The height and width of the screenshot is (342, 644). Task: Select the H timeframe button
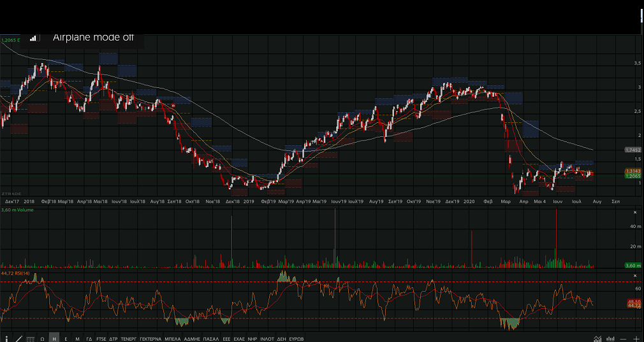pyautogui.click(x=54, y=338)
